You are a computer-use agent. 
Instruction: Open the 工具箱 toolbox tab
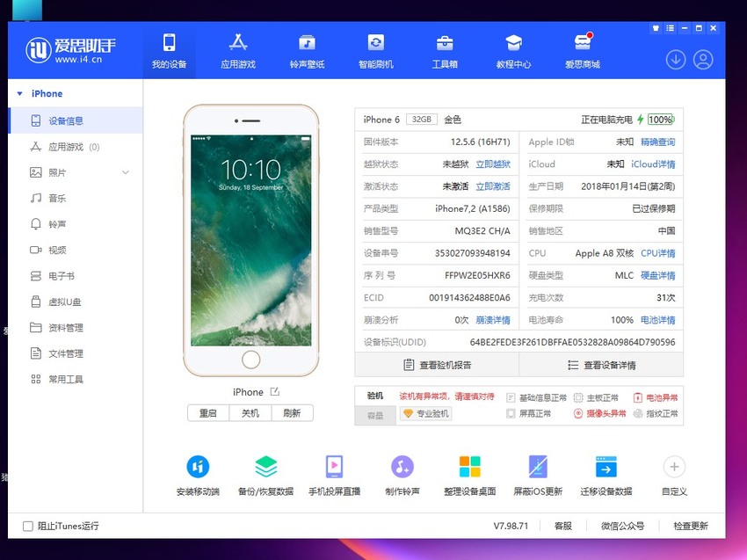[x=445, y=51]
